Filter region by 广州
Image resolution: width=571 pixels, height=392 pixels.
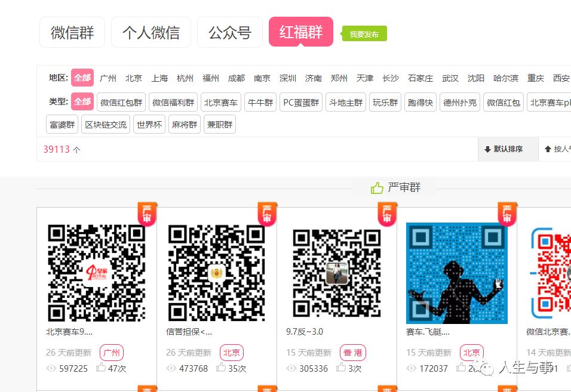click(108, 78)
